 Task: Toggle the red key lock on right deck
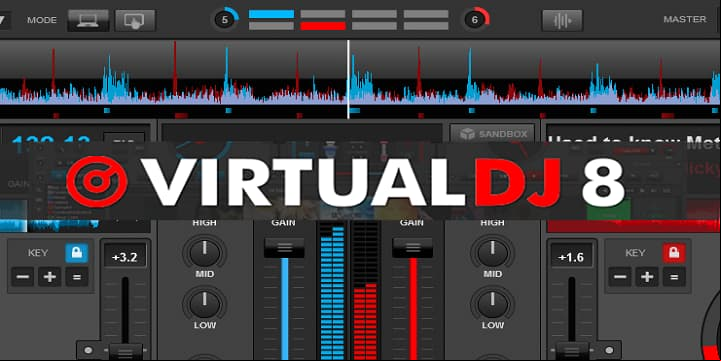pyautogui.click(x=674, y=253)
